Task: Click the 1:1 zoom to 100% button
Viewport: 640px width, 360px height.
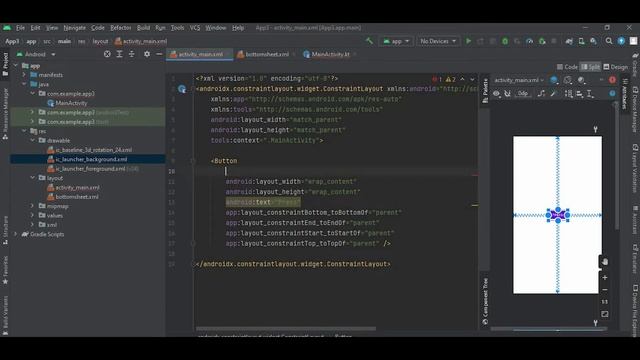Action: (x=604, y=302)
